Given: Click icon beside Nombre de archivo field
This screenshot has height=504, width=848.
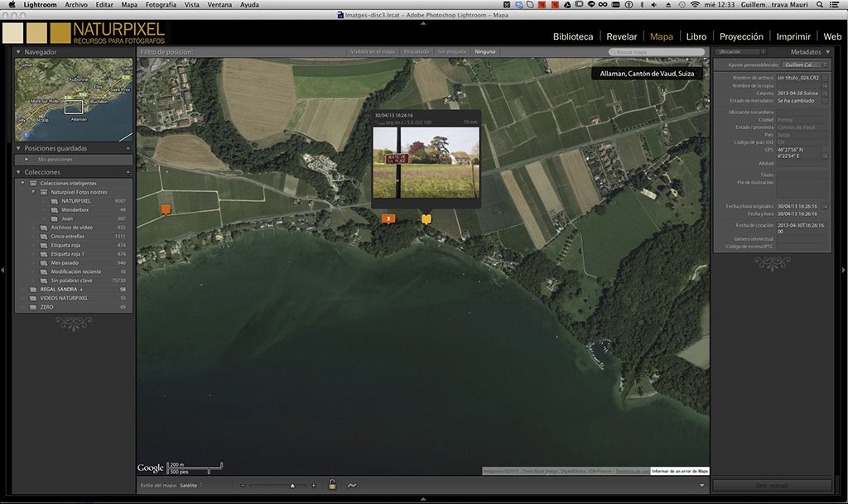Looking at the screenshot, I should [825, 78].
